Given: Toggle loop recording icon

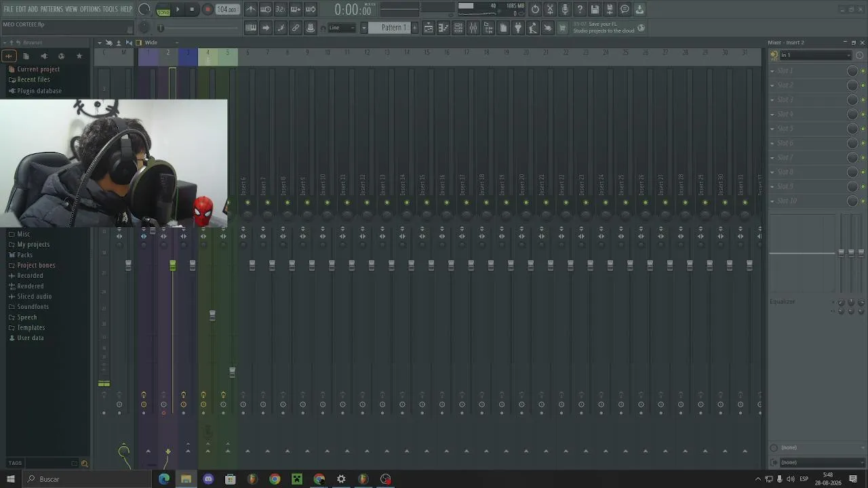Looking at the screenshot, I should (x=311, y=9).
